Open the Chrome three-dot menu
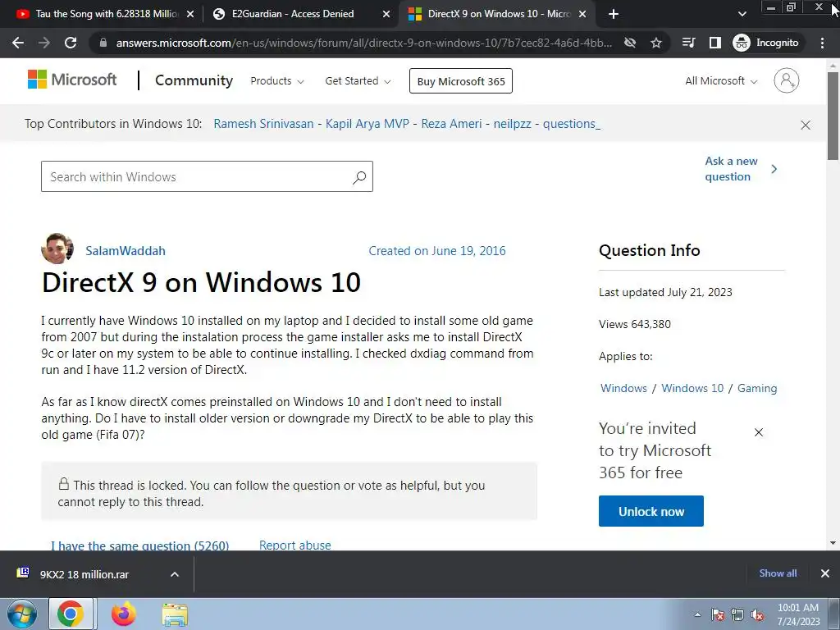Viewport: 840px width, 630px height. pyautogui.click(x=822, y=43)
